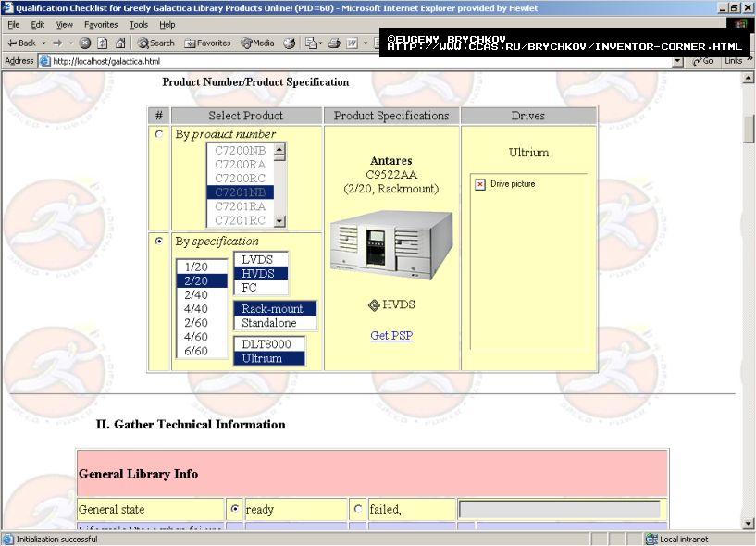The width and height of the screenshot is (756, 546).
Task: Click product list scroll up arrow
Action: click(279, 149)
